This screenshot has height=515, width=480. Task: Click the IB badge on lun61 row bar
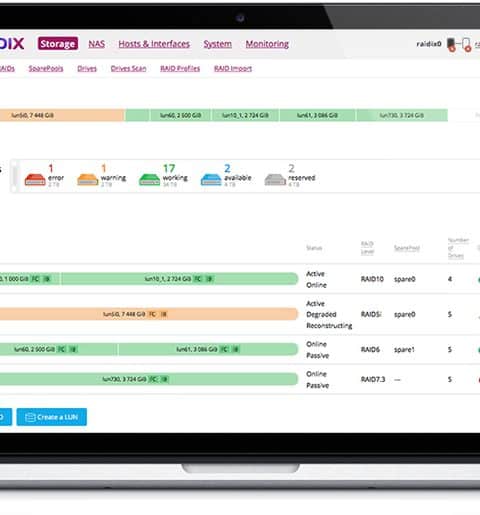coord(236,349)
